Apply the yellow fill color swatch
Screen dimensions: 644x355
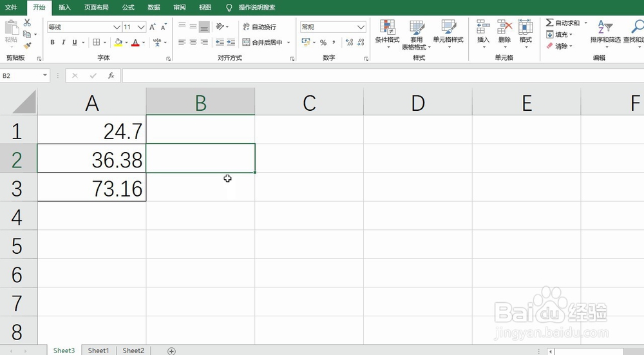click(118, 43)
